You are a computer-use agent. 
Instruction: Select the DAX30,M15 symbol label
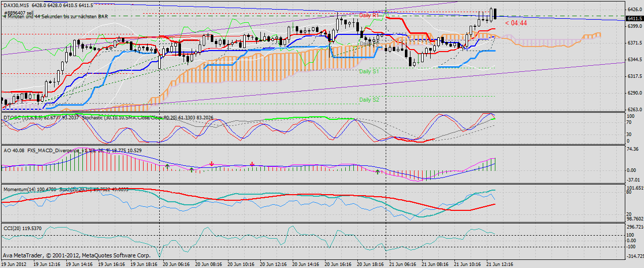click(x=16, y=6)
